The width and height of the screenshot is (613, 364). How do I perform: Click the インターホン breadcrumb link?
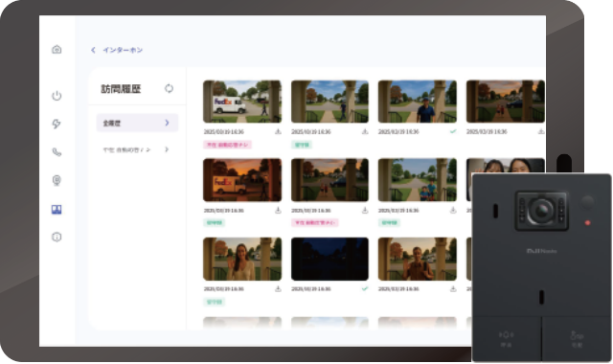point(123,50)
